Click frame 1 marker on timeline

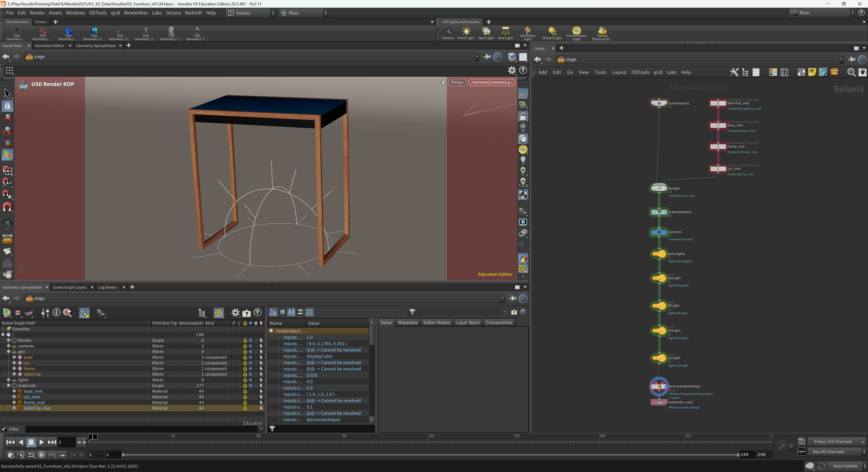pyautogui.click(x=92, y=437)
